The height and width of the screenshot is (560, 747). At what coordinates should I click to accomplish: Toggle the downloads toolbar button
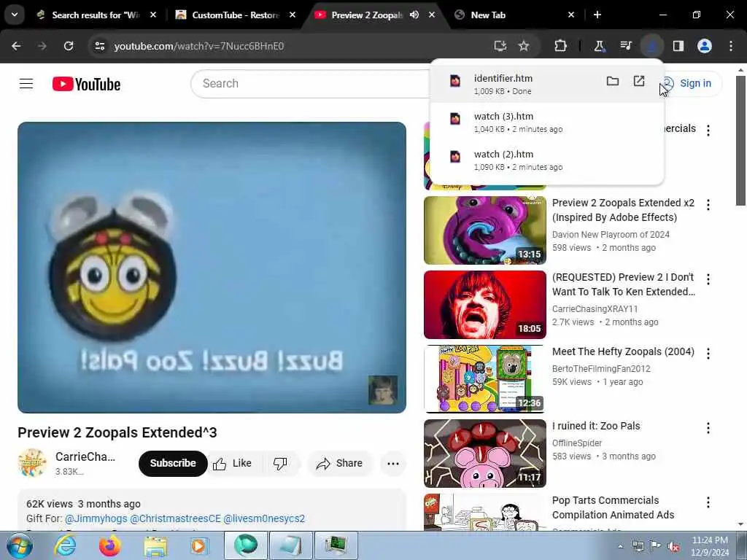pos(651,46)
